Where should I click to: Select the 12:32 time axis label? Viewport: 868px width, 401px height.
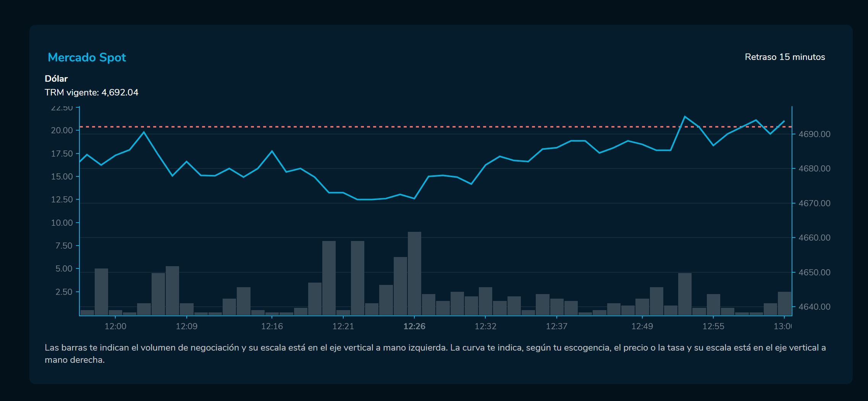485,327
